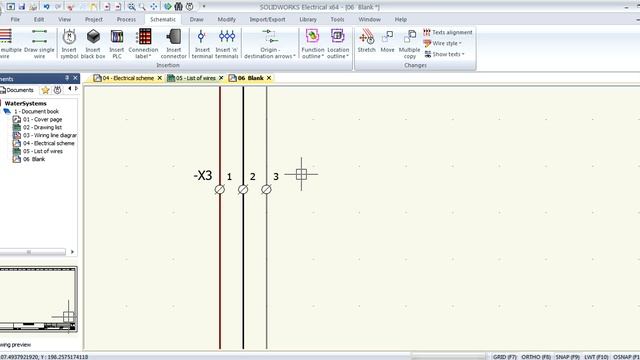The width and height of the screenshot is (640, 360).
Task: Select Draw single wire tool
Action: coord(39,44)
